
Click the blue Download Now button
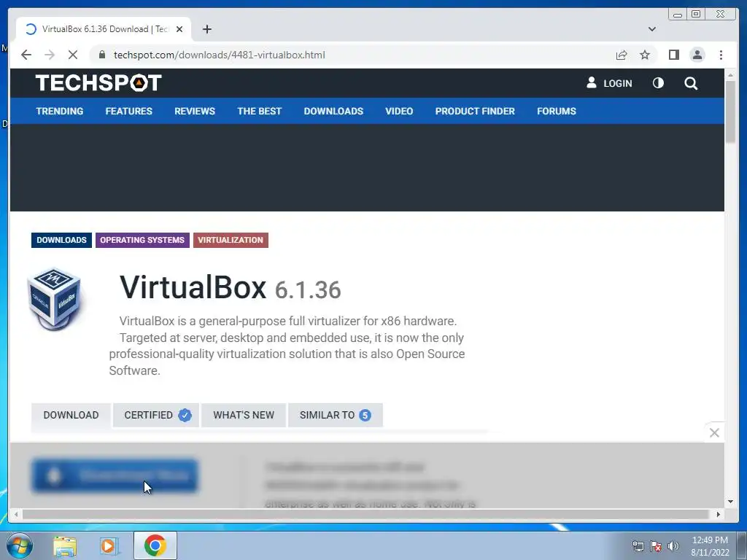pyautogui.click(x=115, y=475)
